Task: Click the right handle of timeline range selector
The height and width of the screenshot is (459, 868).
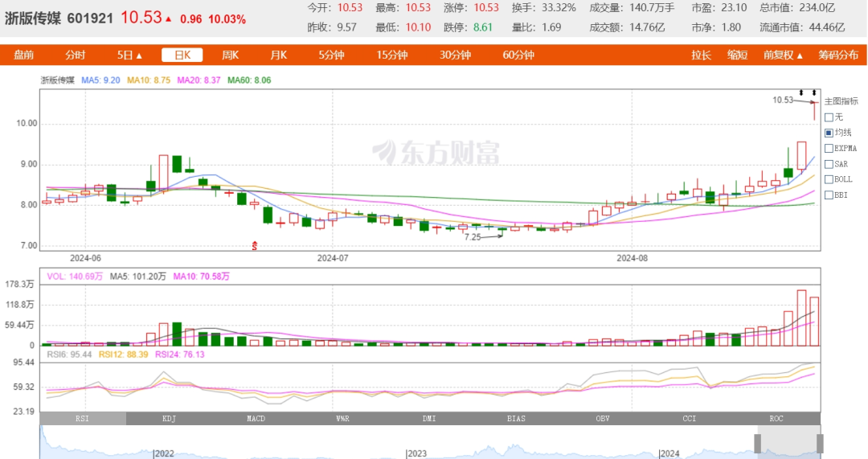Action: click(820, 443)
